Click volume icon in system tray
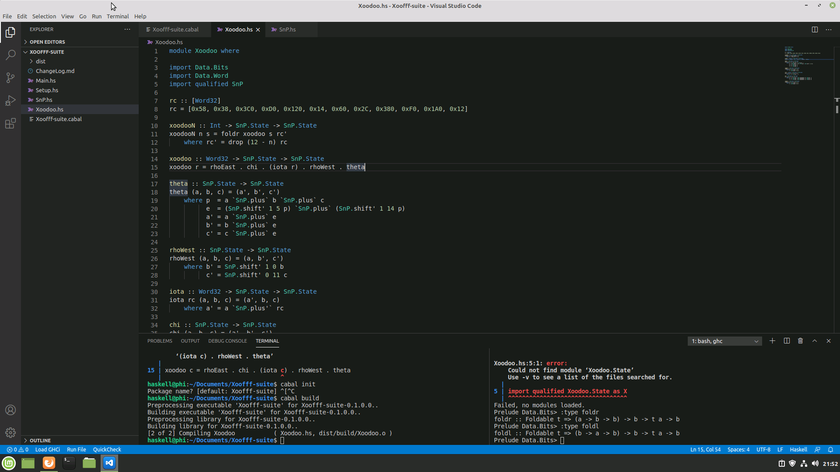This screenshot has width=840, height=472. [815, 463]
